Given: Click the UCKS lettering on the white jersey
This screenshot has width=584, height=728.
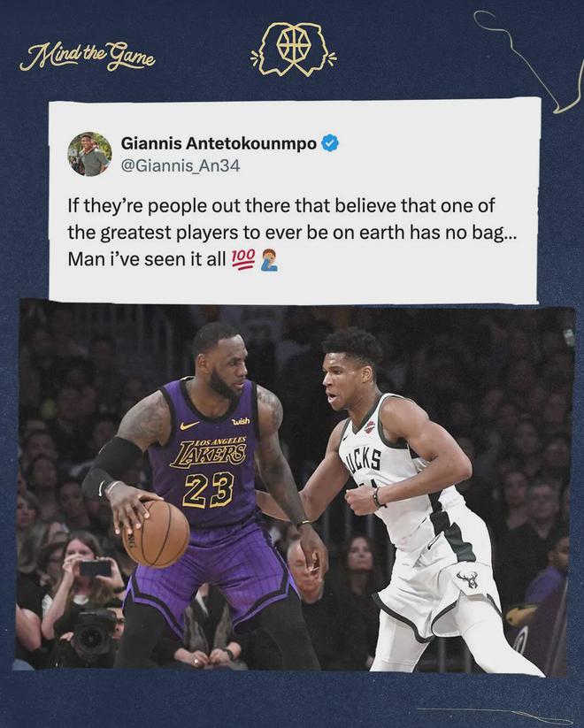Looking at the screenshot, I should click(x=363, y=460).
